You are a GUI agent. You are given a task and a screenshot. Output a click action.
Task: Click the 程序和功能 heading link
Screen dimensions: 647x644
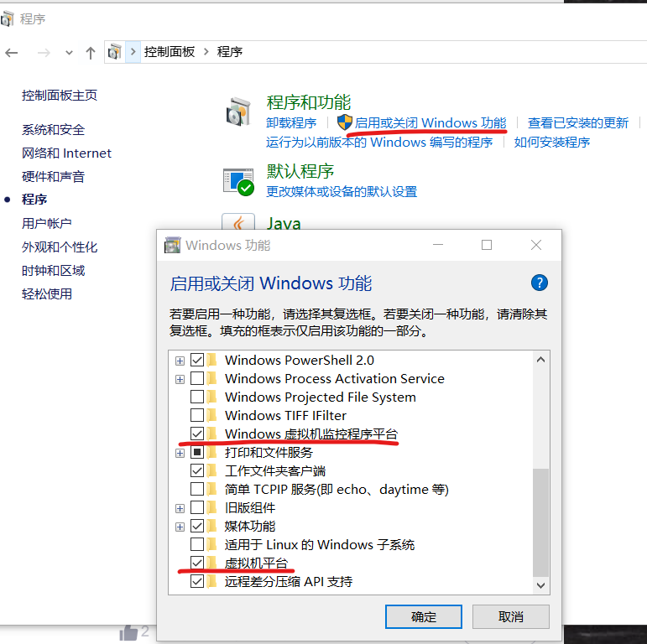point(309,101)
